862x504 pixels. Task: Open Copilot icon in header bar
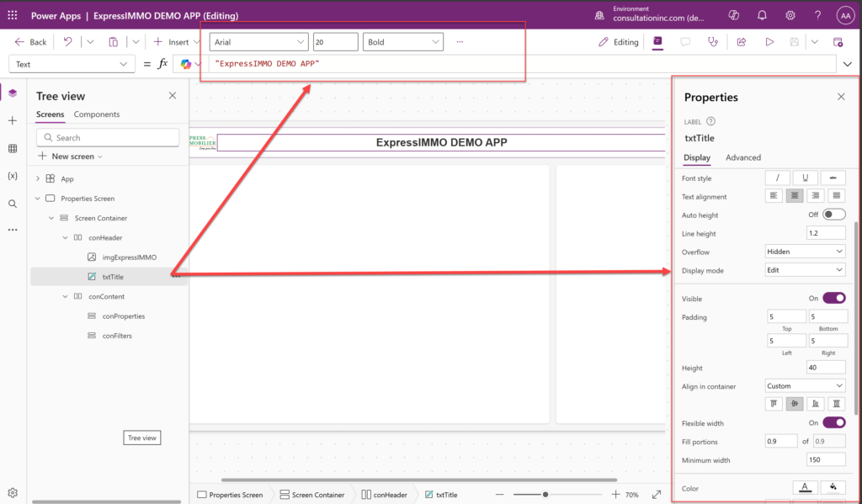point(733,15)
